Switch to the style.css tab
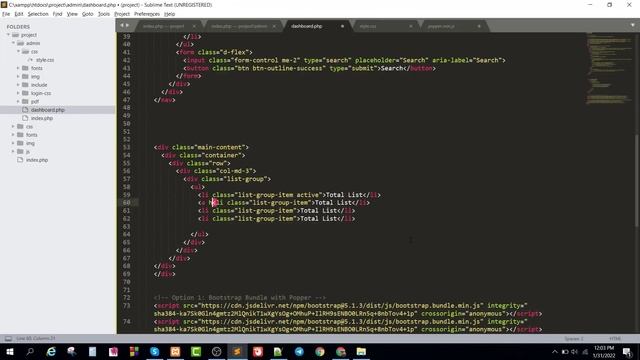 [x=382, y=26]
